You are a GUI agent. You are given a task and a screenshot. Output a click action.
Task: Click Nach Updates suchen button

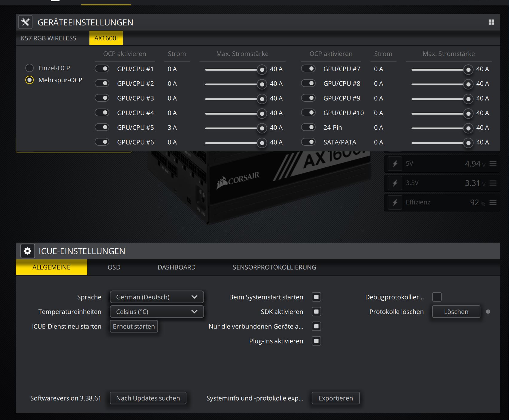click(x=148, y=398)
